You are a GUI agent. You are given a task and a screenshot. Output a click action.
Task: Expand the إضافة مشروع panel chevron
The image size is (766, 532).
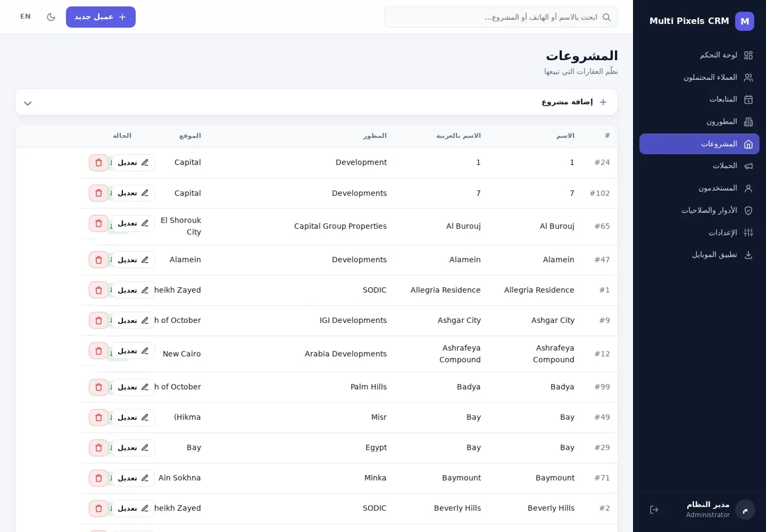pos(28,103)
